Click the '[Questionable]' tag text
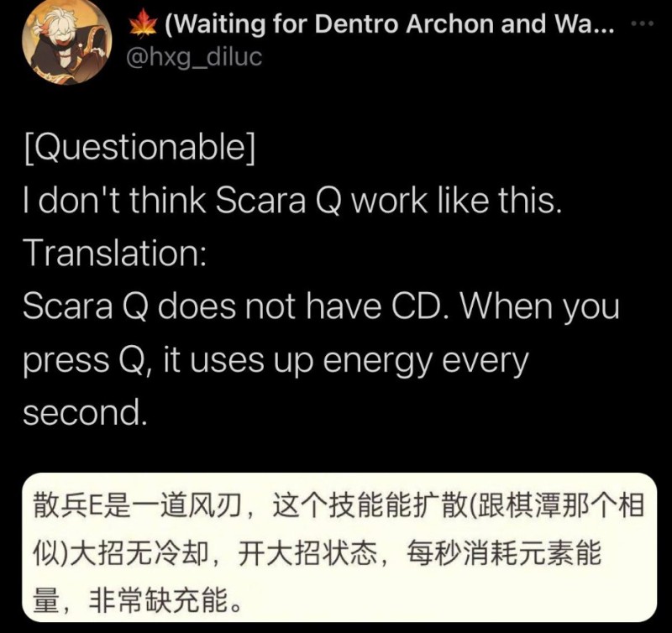This screenshot has width=672, height=633. 139,147
